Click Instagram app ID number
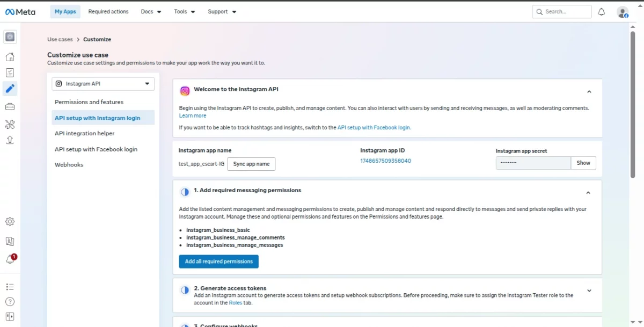The width and height of the screenshot is (644, 327). 386,161
